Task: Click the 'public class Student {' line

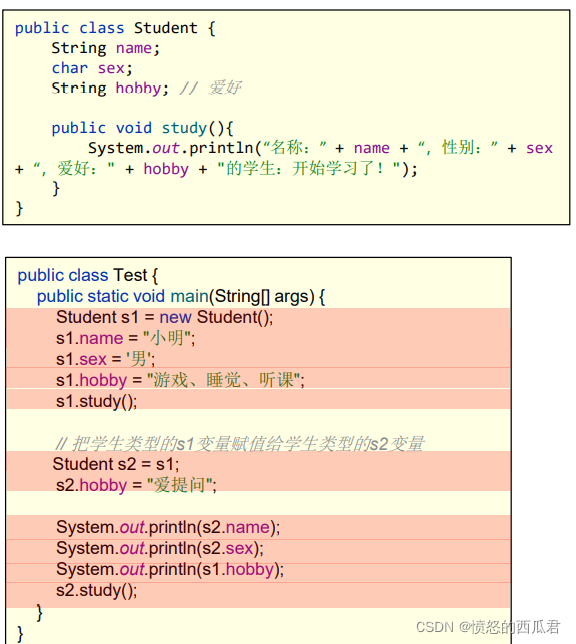Action: coord(115,28)
